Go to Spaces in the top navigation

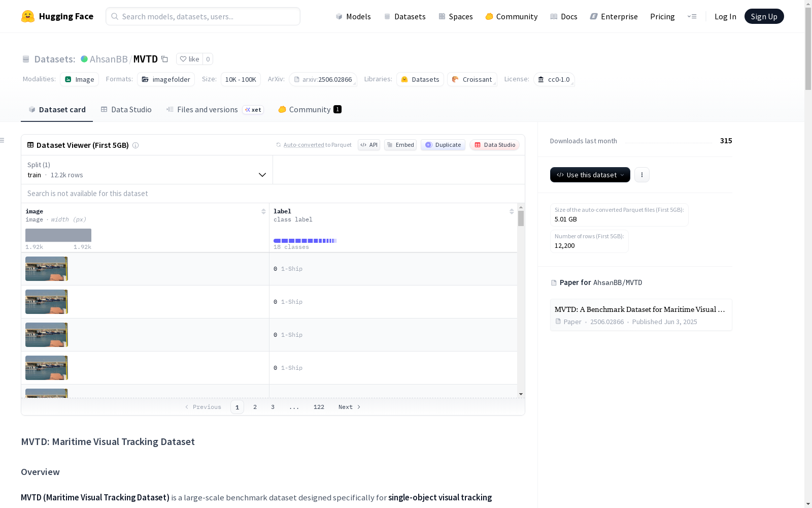(456, 16)
